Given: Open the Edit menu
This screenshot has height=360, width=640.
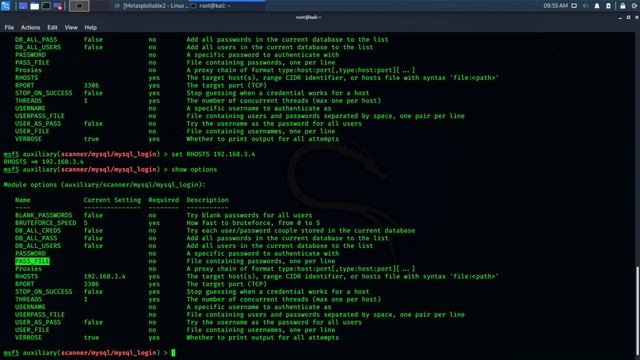Looking at the screenshot, I should (52, 27).
